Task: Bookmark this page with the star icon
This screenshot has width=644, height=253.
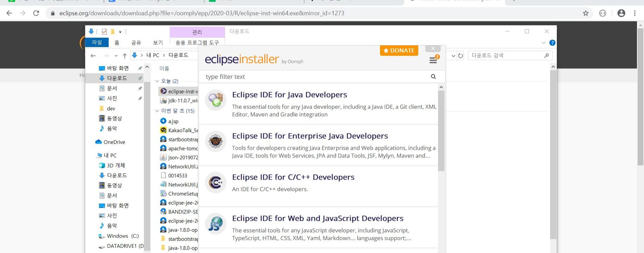Action: 586,13
